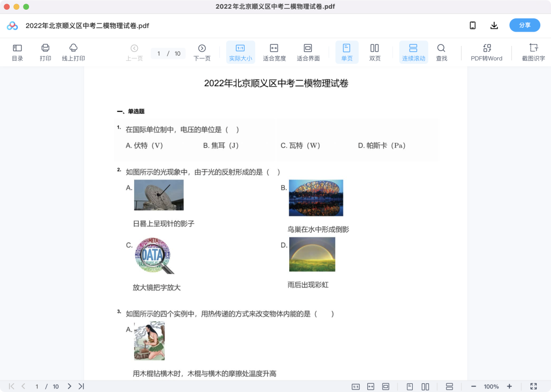Click caption 雨后出现彩虹
Image resolution: width=551 pixels, height=392 pixels.
click(x=308, y=285)
